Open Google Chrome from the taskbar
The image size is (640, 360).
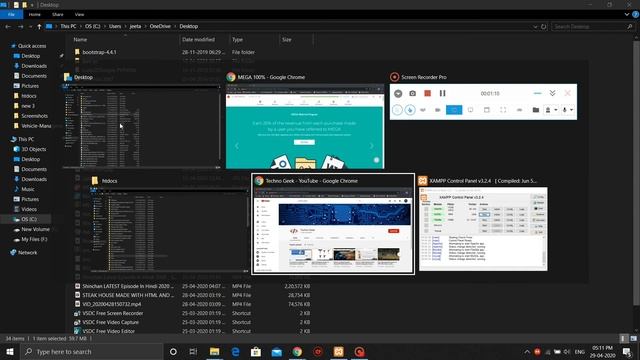tap(297, 351)
